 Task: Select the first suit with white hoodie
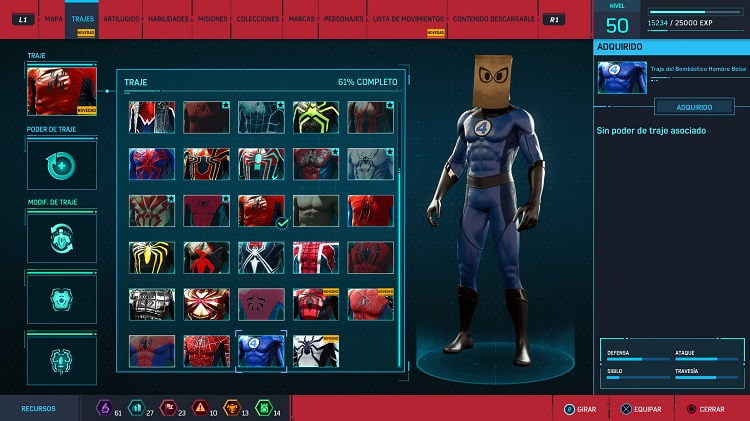click(x=152, y=117)
